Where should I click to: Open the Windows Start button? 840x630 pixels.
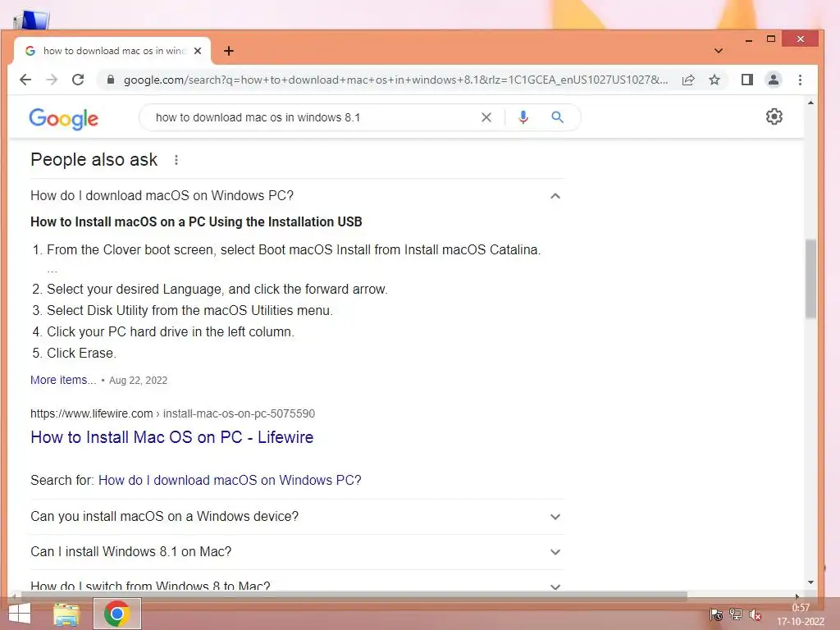click(x=20, y=614)
